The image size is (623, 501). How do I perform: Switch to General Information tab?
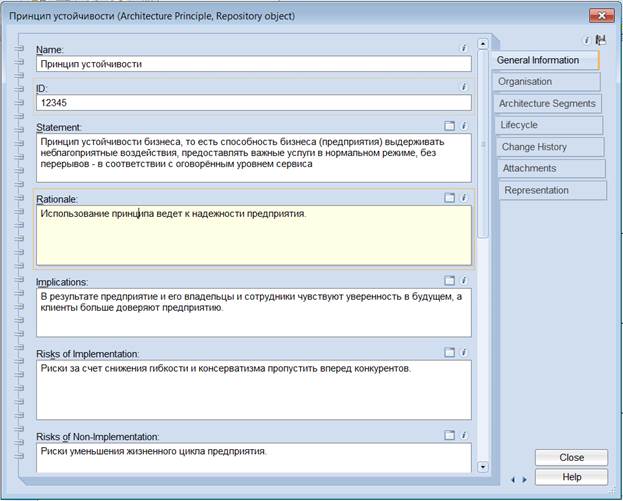(x=545, y=60)
